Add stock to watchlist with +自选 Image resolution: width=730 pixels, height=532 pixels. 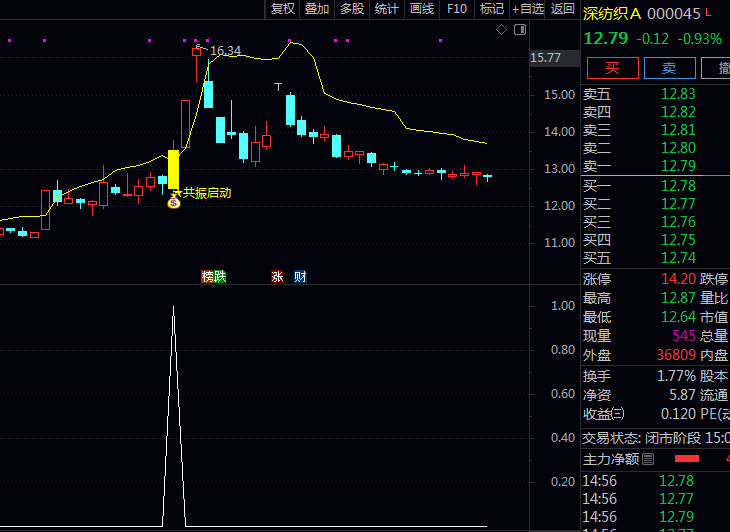tap(528, 9)
